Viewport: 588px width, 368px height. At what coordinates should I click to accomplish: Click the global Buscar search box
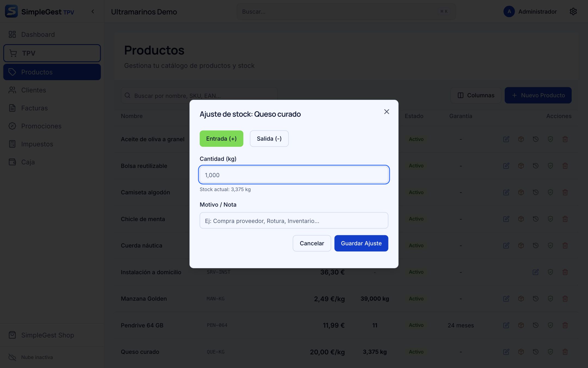346,11
